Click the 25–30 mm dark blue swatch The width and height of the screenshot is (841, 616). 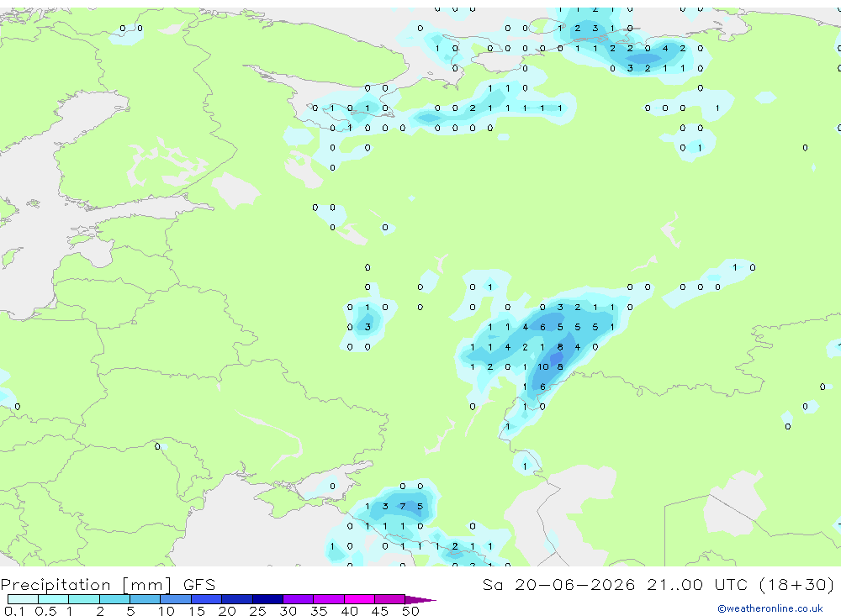pyautogui.click(x=267, y=599)
